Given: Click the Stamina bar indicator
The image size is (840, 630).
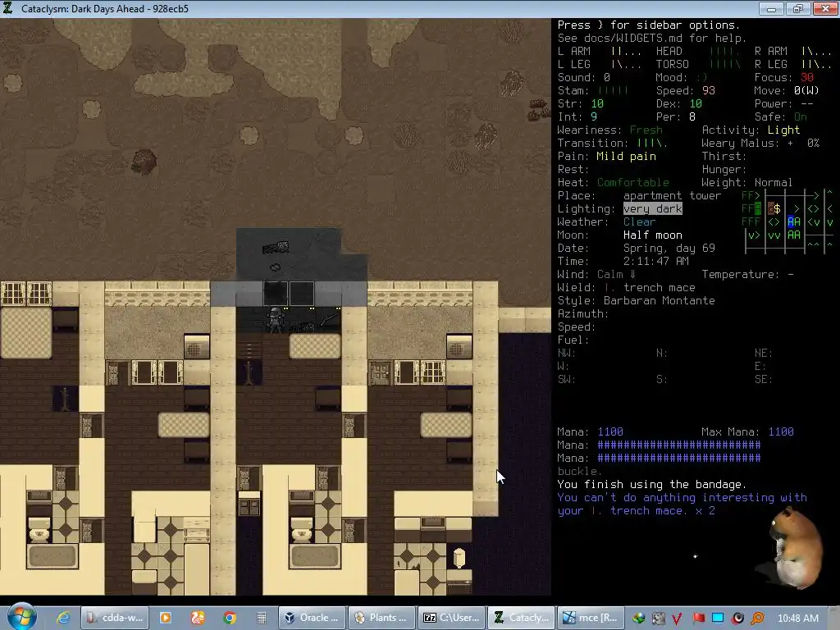Looking at the screenshot, I should [x=613, y=90].
